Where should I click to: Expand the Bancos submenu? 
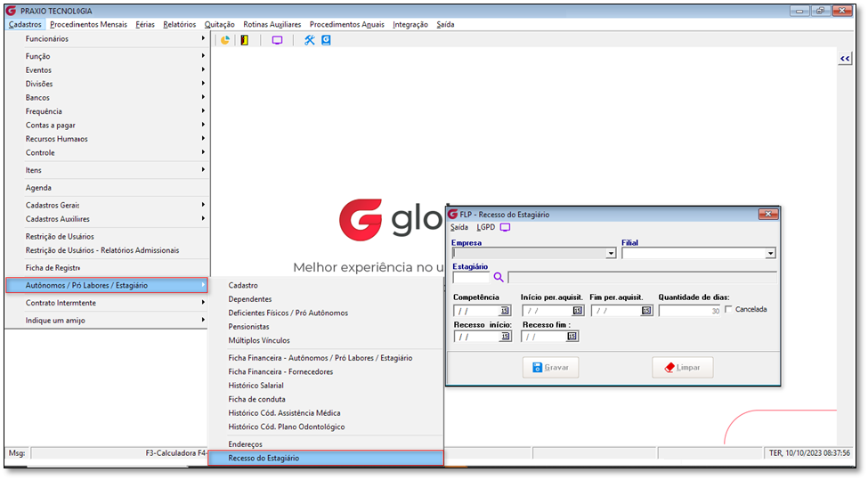pyautogui.click(x=107, y=98)
